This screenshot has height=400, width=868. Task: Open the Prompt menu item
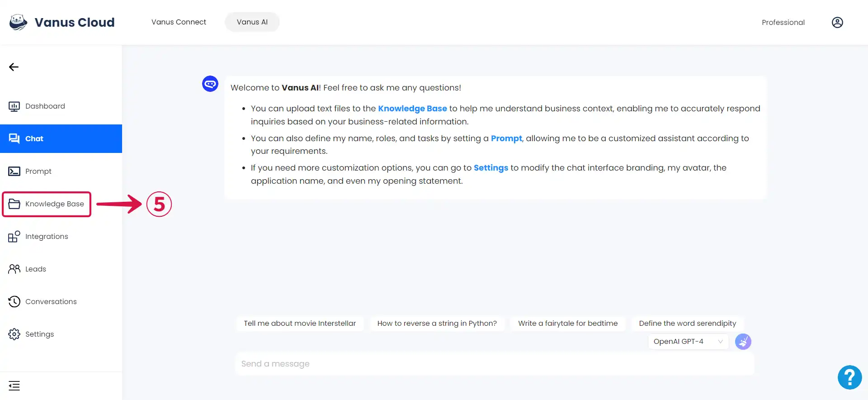point(61,171)
